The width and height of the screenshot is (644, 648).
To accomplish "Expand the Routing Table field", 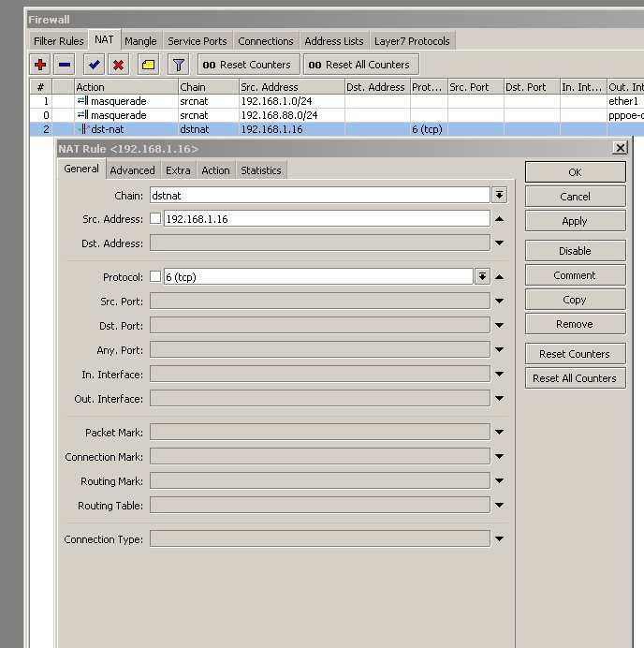I will click(500, 505).
